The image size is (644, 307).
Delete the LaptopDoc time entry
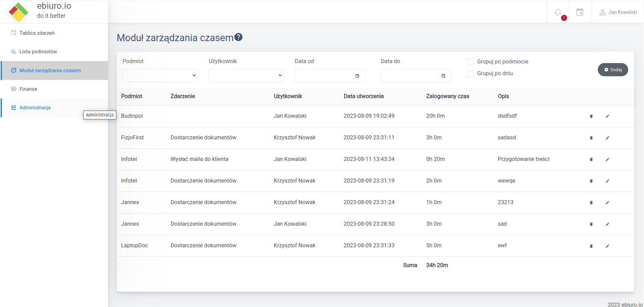pos(591,246)
